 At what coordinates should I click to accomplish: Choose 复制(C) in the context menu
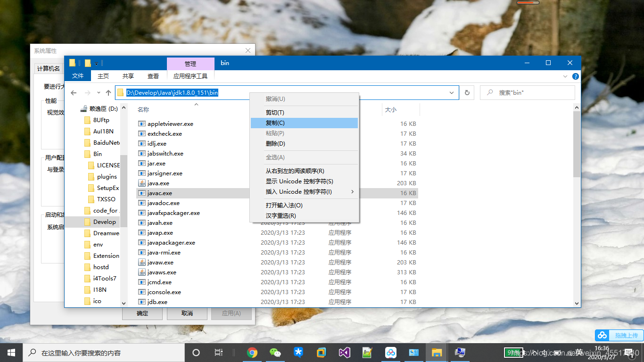[304, 123]
